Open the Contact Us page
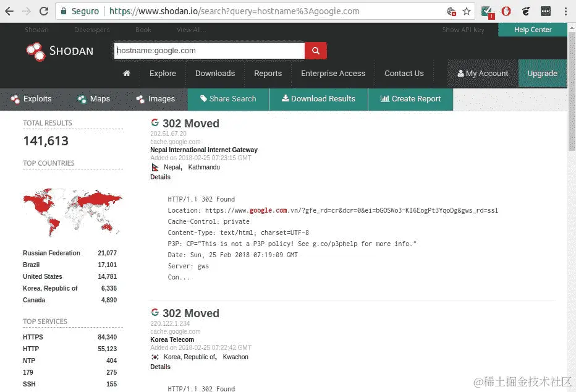Viewport: 576px width, 392px height. pyautogui.click(x=404, y=74)
